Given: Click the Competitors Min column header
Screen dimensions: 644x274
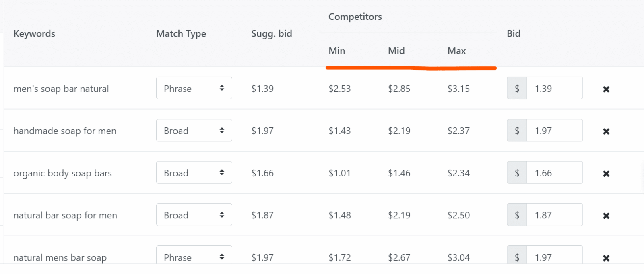Looking at the screenshot, I should click(x=337, y=51).
